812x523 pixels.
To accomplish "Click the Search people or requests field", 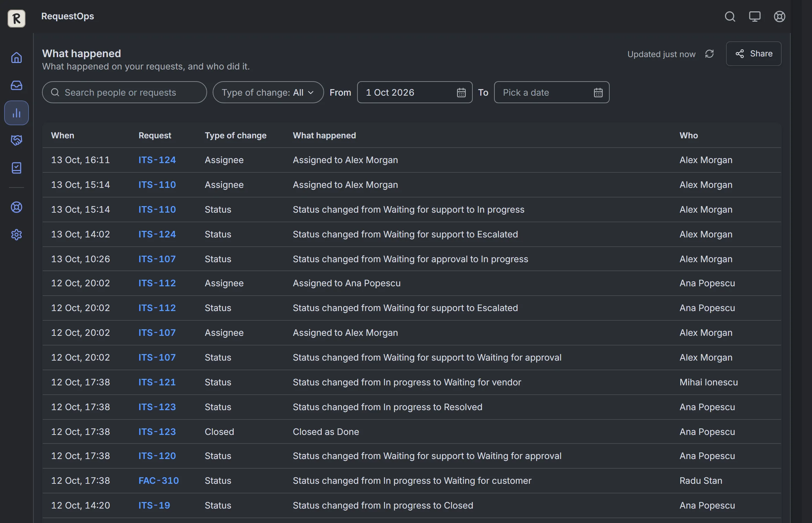I will tap(125, 92).
